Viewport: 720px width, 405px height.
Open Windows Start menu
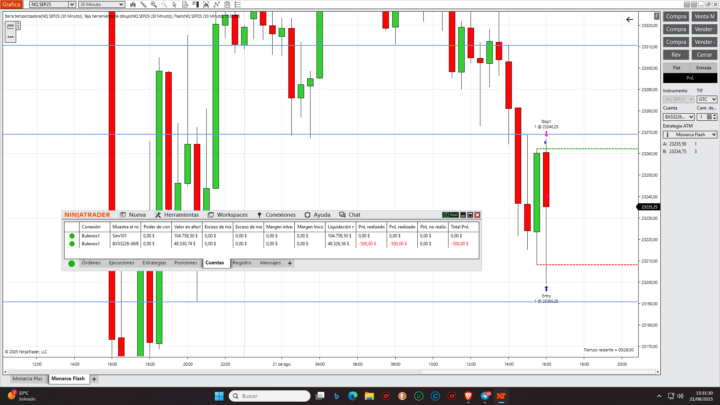click(219, 396)
